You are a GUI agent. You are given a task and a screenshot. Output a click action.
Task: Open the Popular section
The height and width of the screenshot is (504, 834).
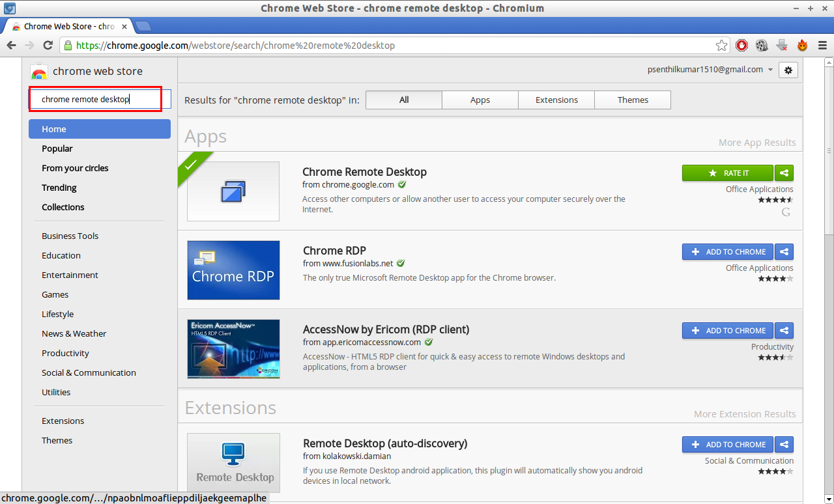[x=57, y=148]
